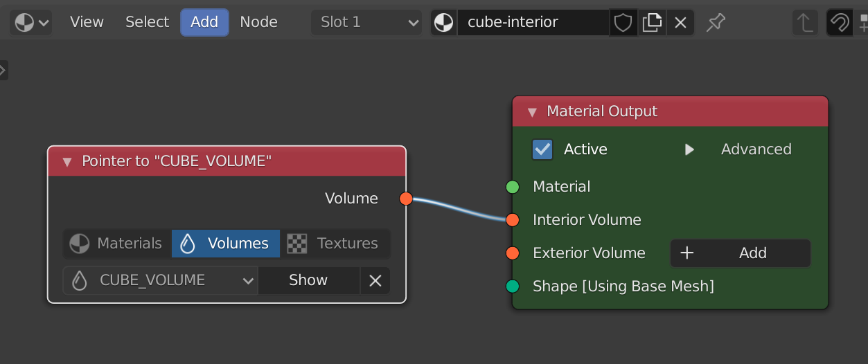
Task: Unlink the cube-interior material with X
Action: coord(680,23)
